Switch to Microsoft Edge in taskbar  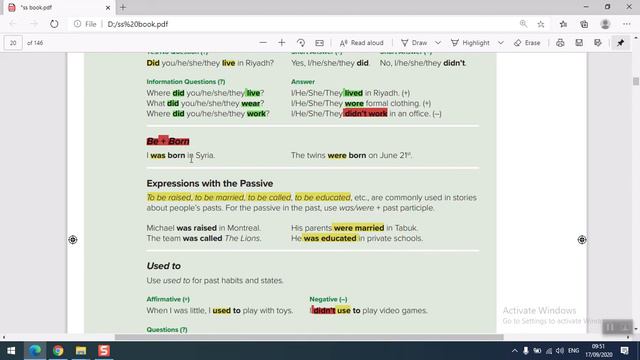click(35, 351)
